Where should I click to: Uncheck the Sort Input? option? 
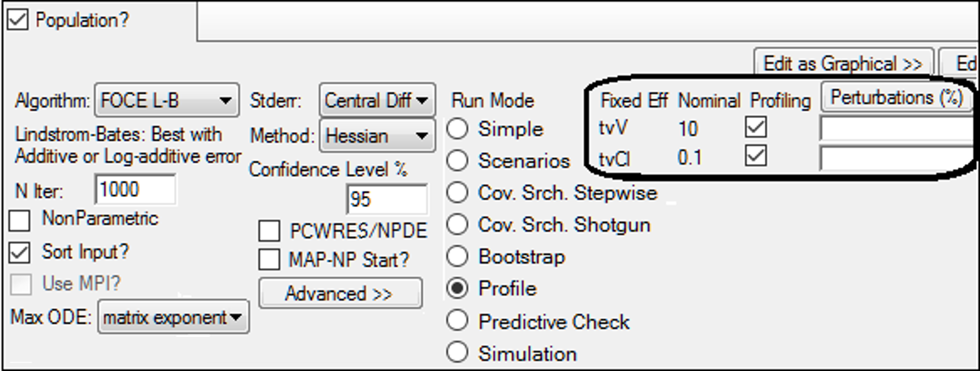[x=20, y=252]
